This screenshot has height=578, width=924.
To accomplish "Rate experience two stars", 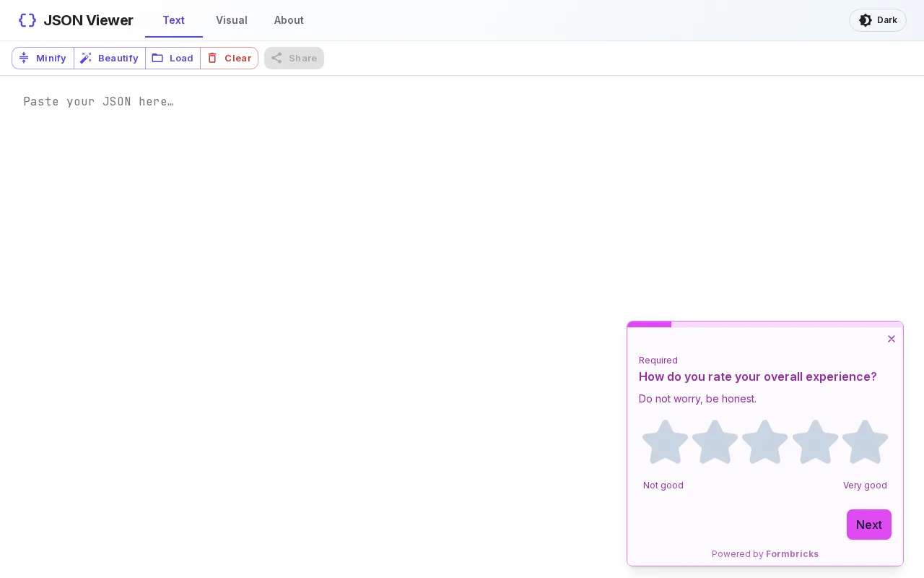I will click(x=715, y=442).
